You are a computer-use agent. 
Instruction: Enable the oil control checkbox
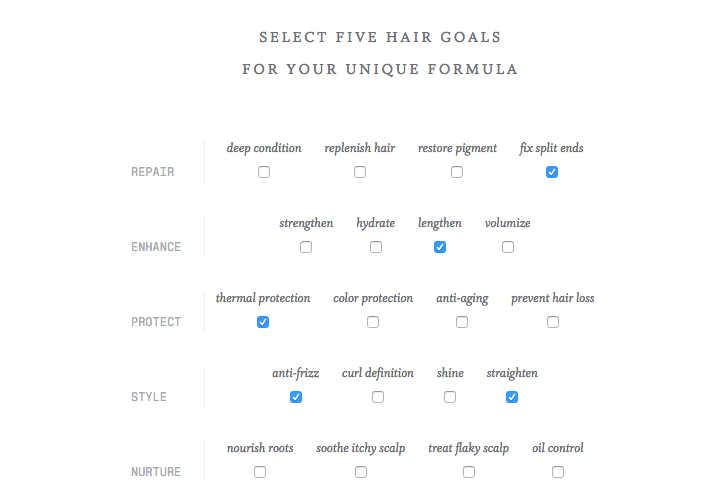[558, 472]
